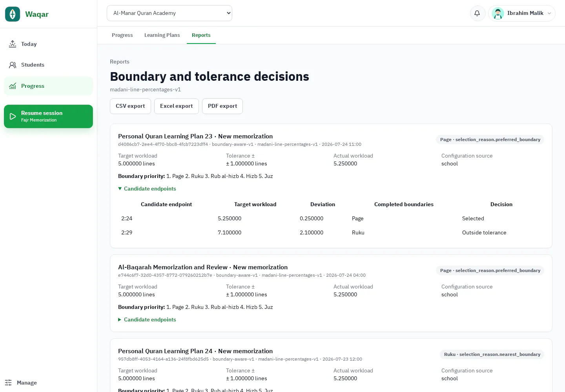The height and width of the screenshot is (392, 565).
Task: Click the 7.100000 target workload value
Action: (x=230, y=232)
